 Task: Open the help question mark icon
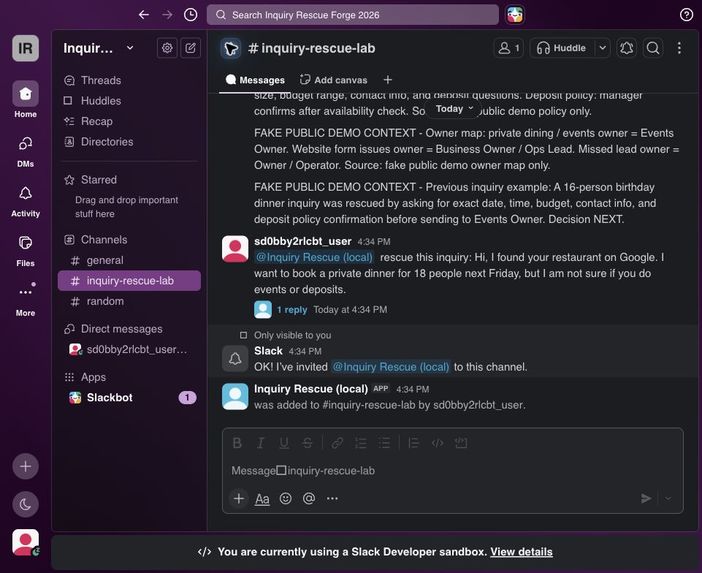[686, 15]
